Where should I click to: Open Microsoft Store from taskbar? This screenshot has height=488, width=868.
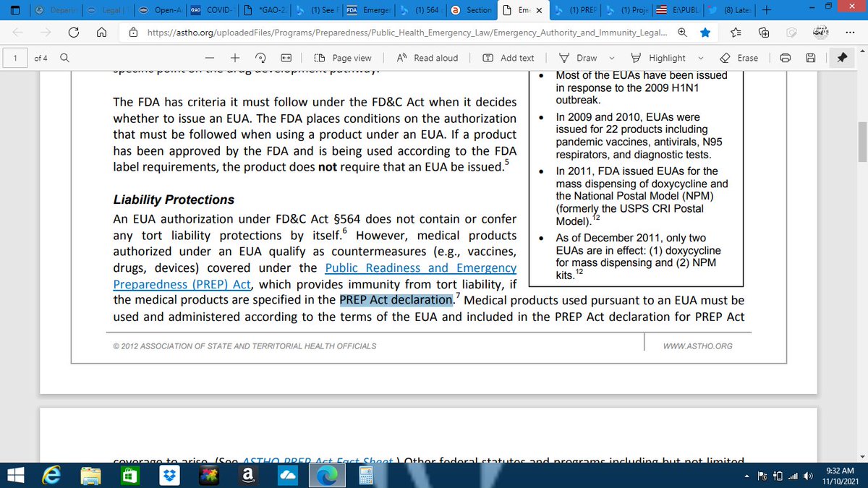coord(129,475)
